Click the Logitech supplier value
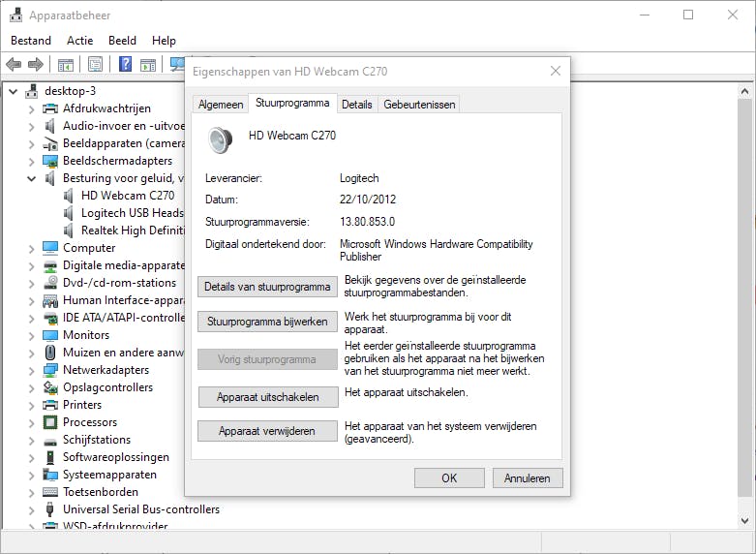 [359, 178]
